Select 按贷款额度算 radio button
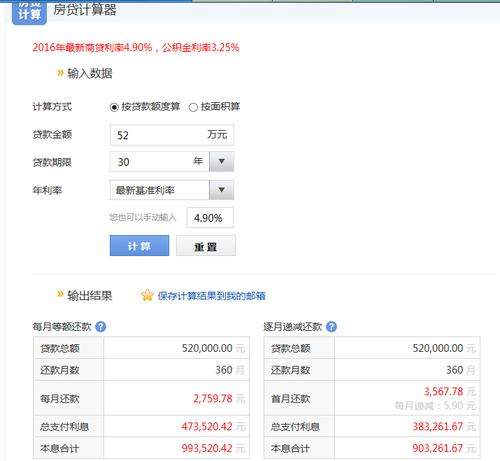This screenshot has height=461, width=500. tap(114, 107)
